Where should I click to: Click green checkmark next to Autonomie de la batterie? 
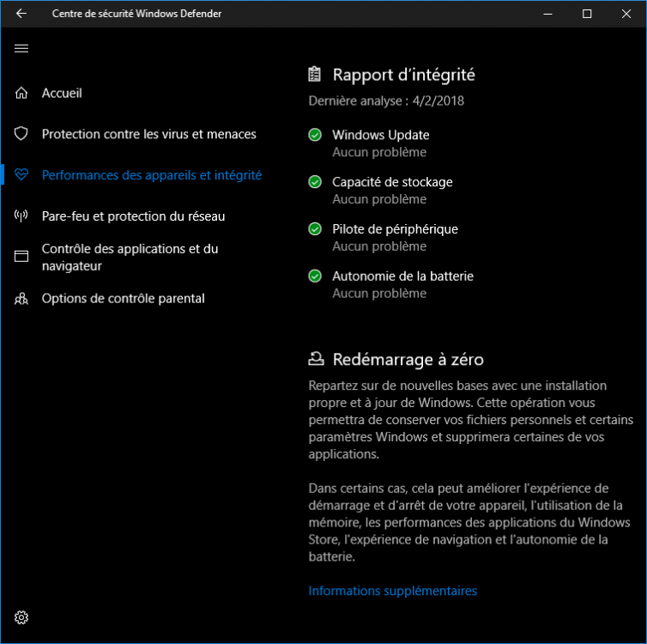(x=315, y=276)
